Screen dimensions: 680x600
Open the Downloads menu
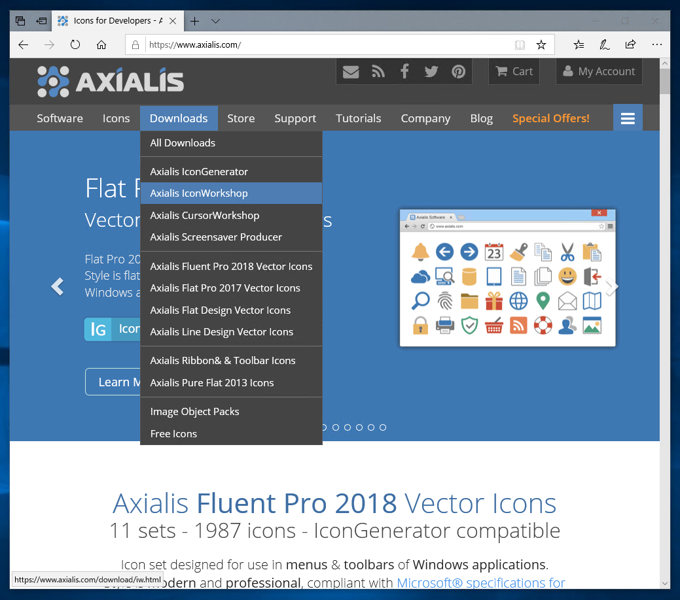point(179,118)
